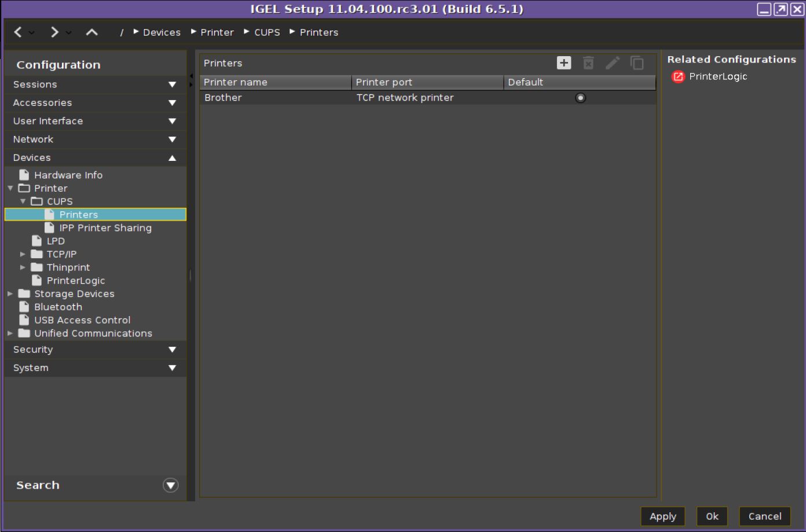Expand the TCP/IP folder in tree
The width and height of the screenshot is (806, 532).
23,254
